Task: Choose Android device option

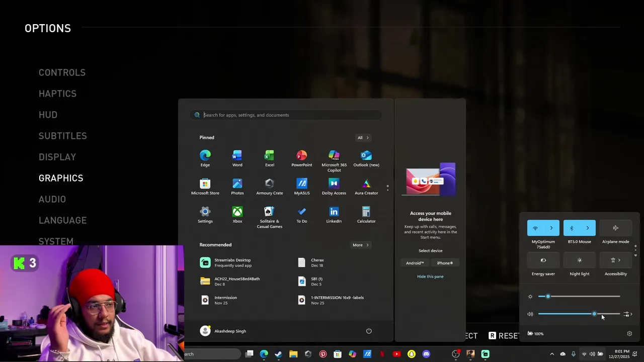Action: point(415,263)
